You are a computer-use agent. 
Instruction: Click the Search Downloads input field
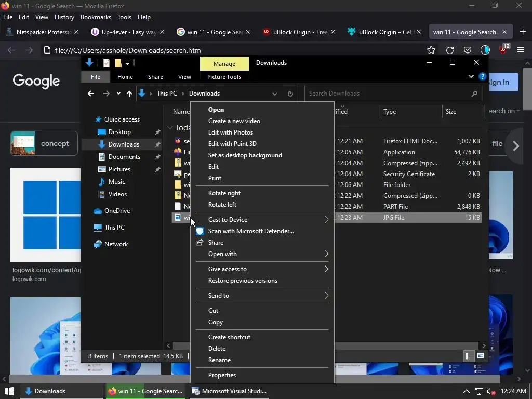click(x=393, y=94)
